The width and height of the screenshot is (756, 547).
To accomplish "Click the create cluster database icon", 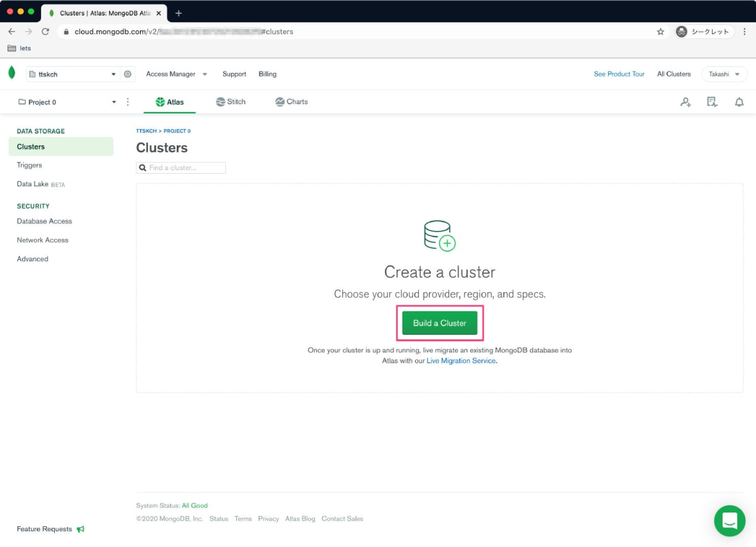I will point(440,235).
